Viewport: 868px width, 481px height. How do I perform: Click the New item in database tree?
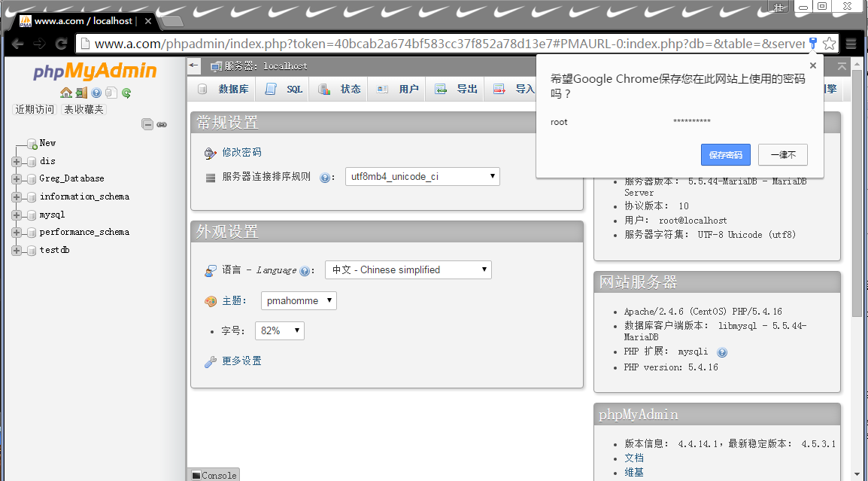(x=47, y=143)
